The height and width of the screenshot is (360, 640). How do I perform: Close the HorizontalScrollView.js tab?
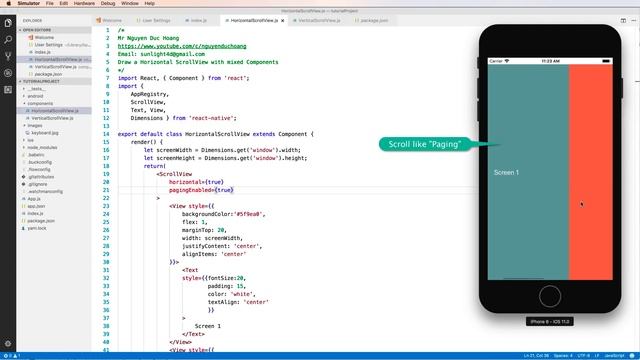[282, 20]
